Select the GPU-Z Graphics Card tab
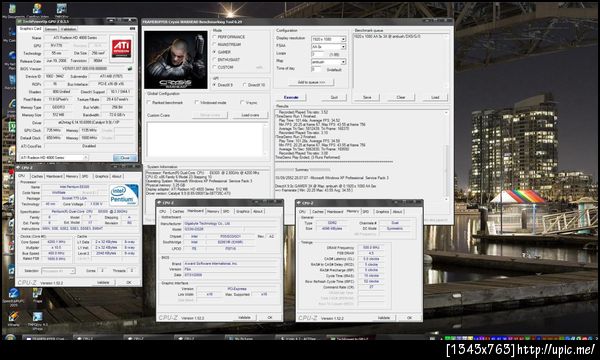The width and height of the screenshot is (600, 360). 30,29
